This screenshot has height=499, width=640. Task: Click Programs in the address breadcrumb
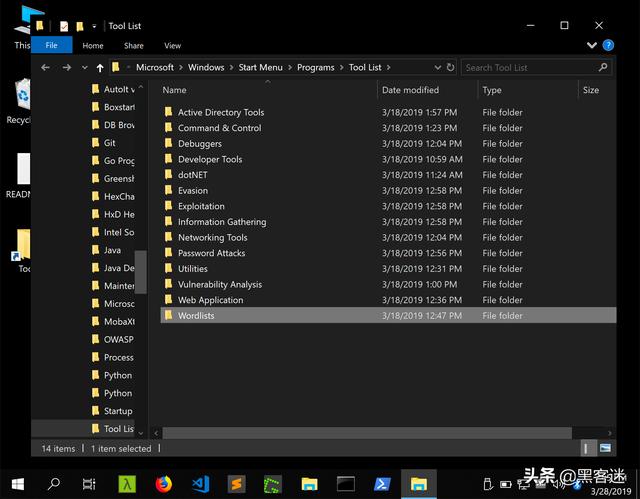coord(316,67)
